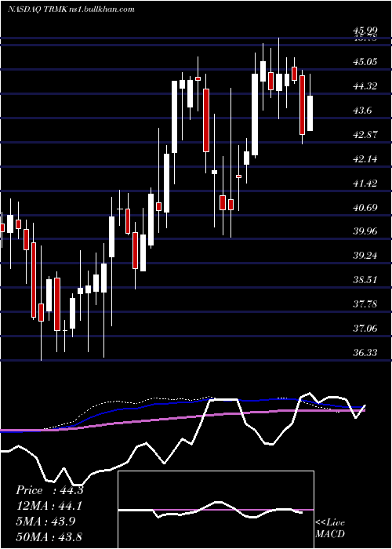Image resolution: width=392 pixels, height=549 pixels.
Task: Click the 41.42 price axis label
Action: point(365,183)
